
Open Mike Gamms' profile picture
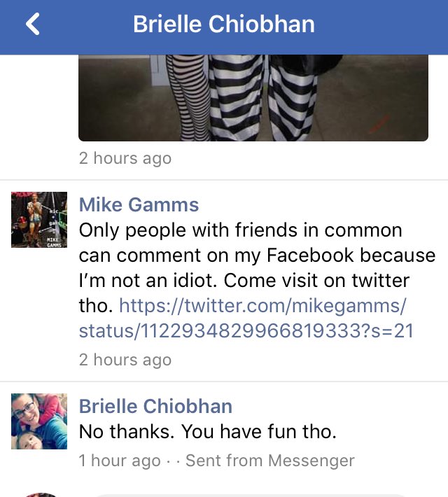coord(39,220)
